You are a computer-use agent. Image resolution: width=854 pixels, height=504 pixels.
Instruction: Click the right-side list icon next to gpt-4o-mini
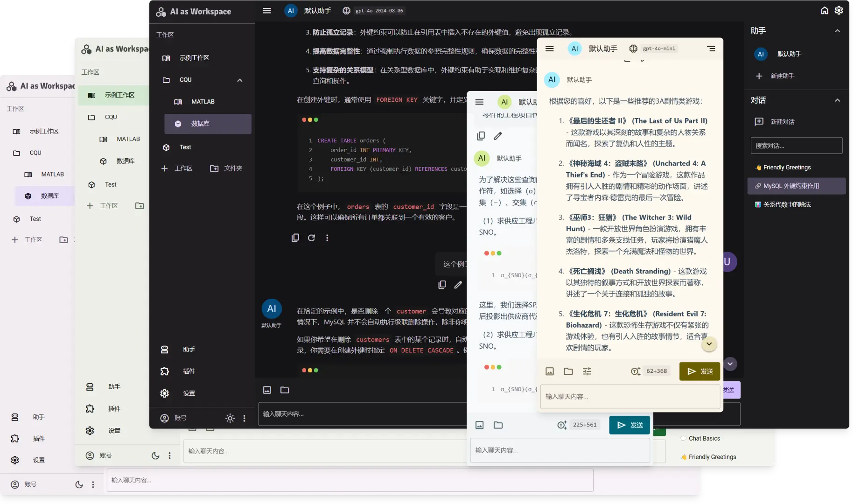pos(711,49)
